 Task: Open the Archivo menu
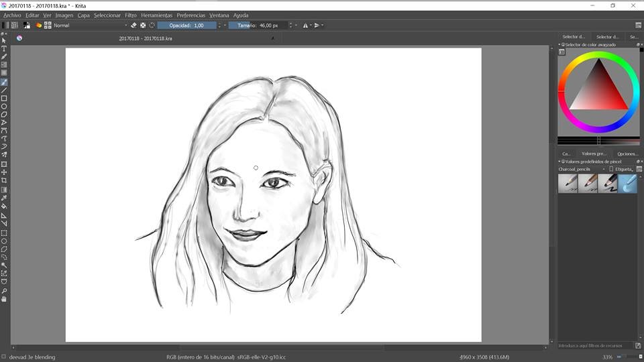[12, 15]
